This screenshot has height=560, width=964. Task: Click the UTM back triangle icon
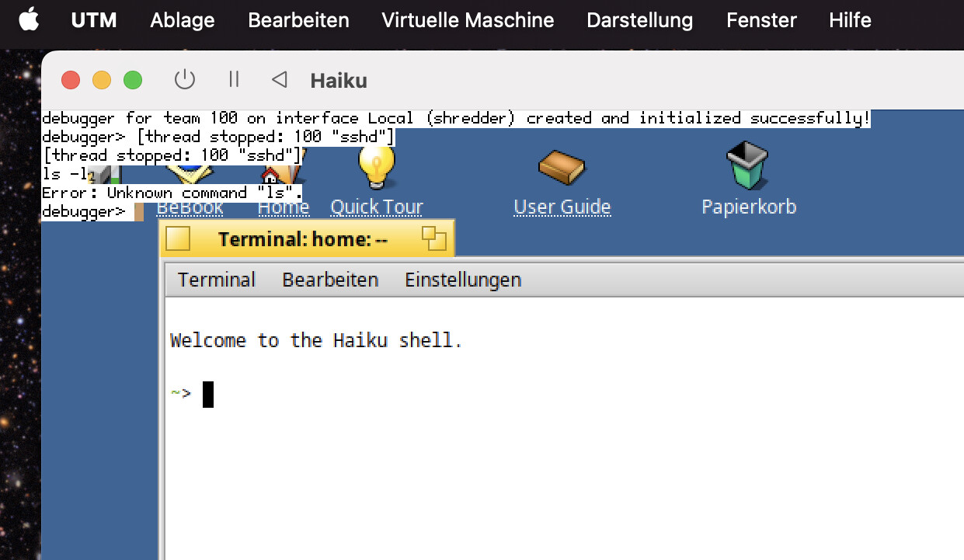(x=280, y=79)
